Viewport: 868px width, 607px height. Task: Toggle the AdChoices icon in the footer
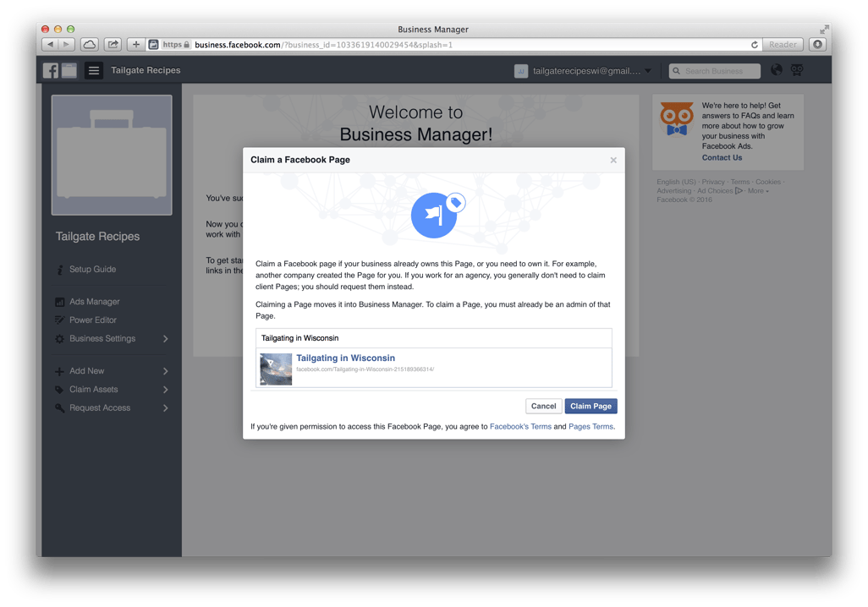point(739,190)
